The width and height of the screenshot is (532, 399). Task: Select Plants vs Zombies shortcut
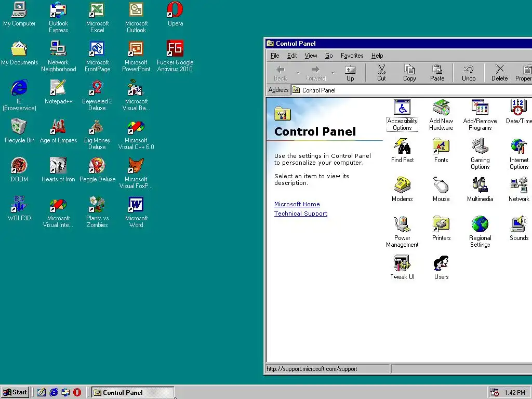pos(97,212)
